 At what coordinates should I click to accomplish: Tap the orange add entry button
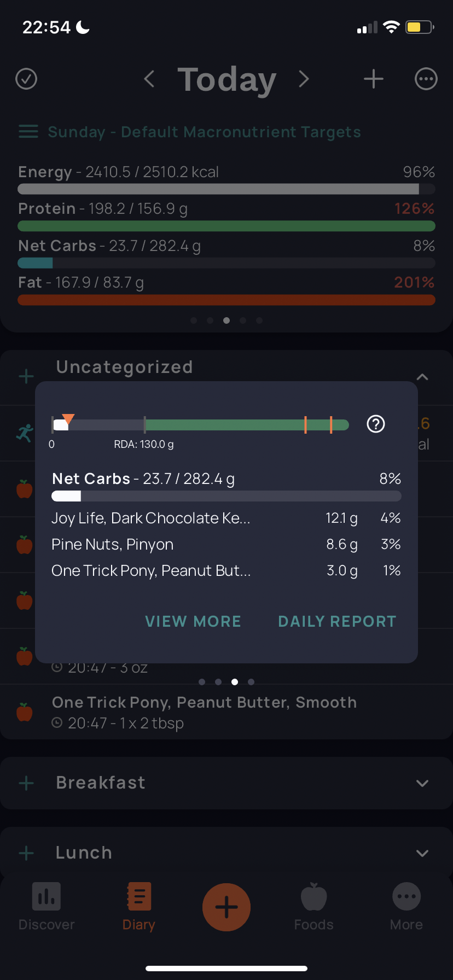pos(226,907)
